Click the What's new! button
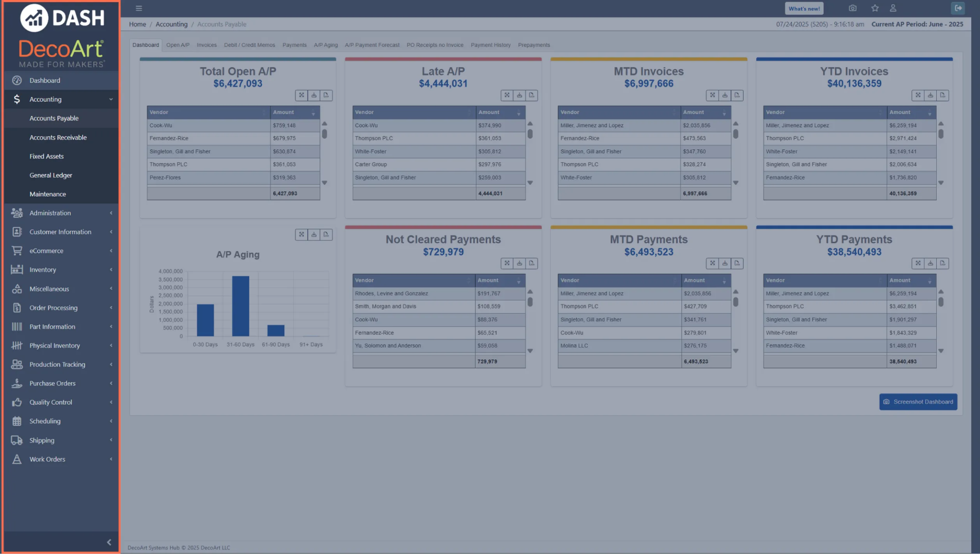Screen dimensions: 980x554 [804, 8]
